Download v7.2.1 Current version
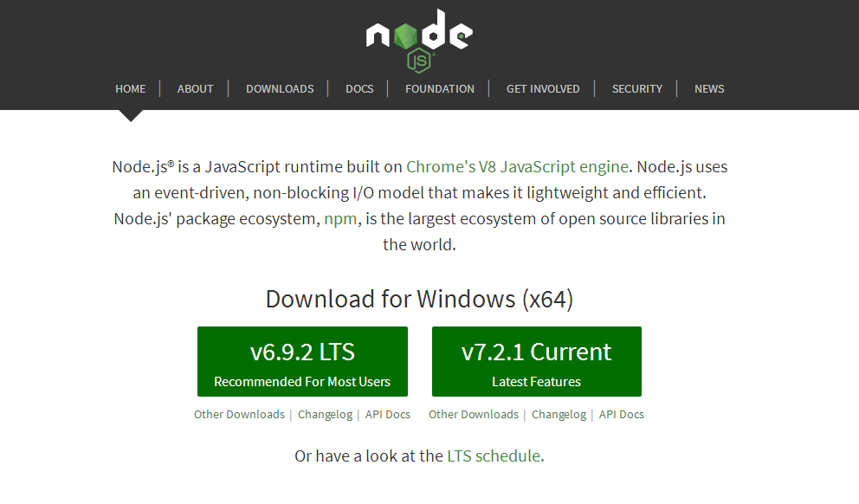Image resolution: width=859 pixels, height=504 pixels. tap(535, 361)
